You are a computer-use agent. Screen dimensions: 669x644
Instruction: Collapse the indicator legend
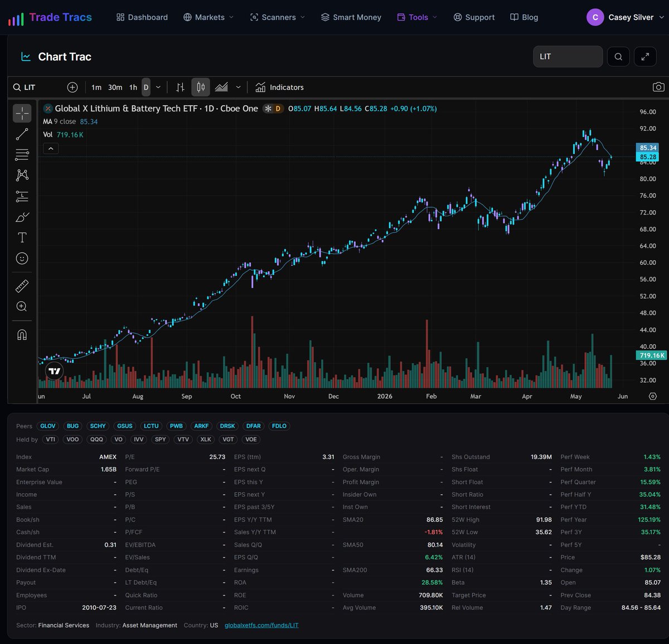tap(51, 149)
